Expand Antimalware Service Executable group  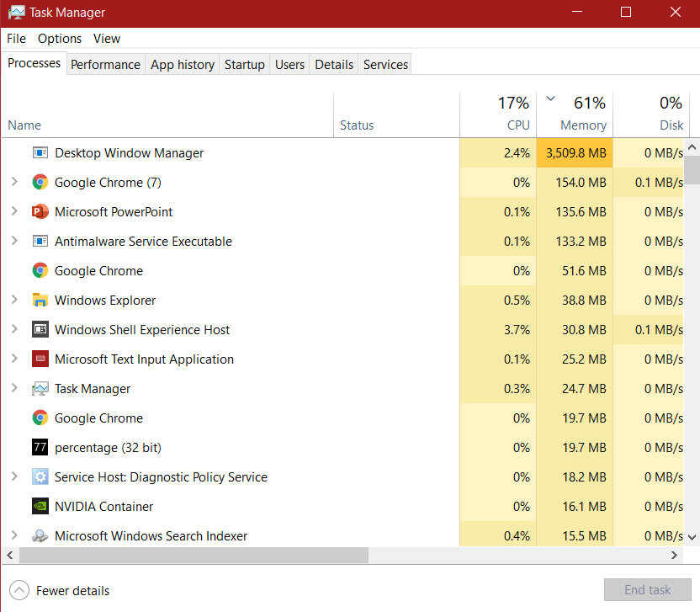pyautogui.click(x=14, y=241)
